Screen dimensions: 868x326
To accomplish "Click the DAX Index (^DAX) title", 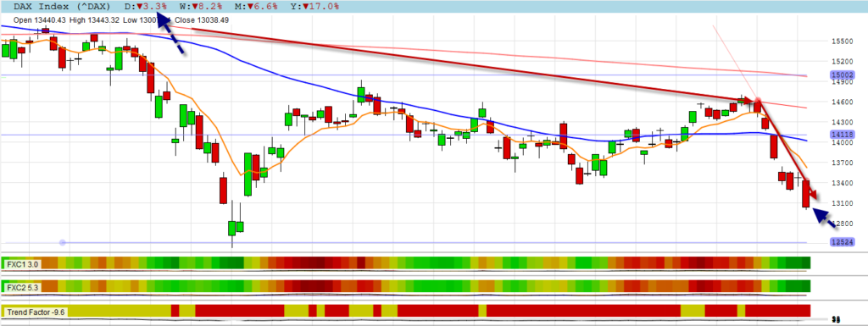I will (61, 7).
